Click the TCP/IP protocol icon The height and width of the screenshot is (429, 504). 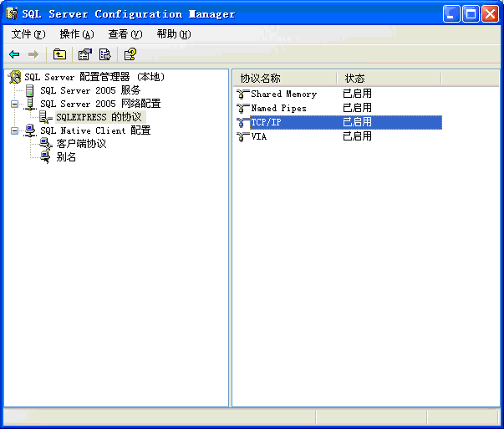point(242,123)
